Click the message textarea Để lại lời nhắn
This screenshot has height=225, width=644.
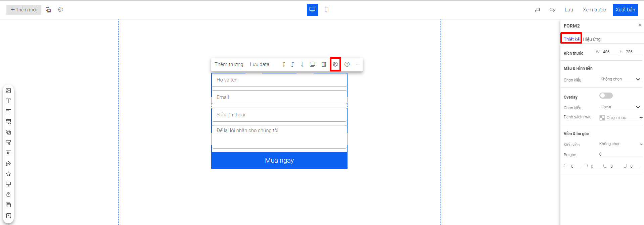coord(279,137)
